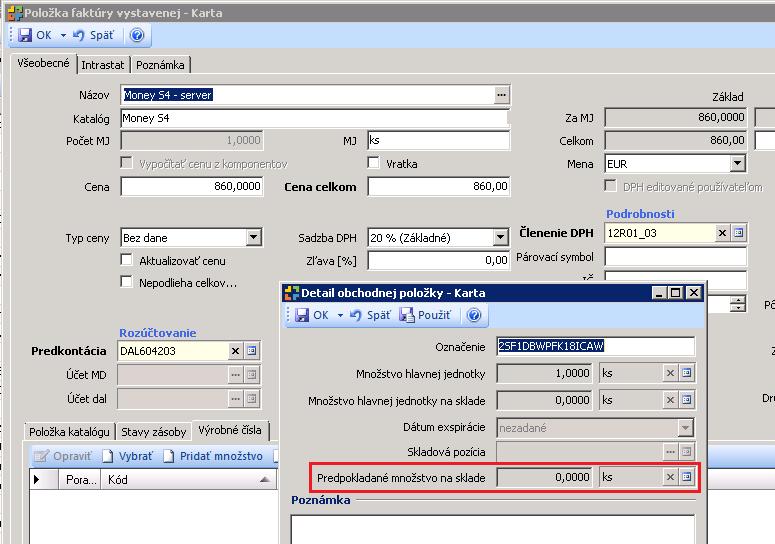The width and height of the screenshot is (775, 544).
Task: Clear unit on Množstvo hlavnej jednotky row
Action: [x=670, y=373]
